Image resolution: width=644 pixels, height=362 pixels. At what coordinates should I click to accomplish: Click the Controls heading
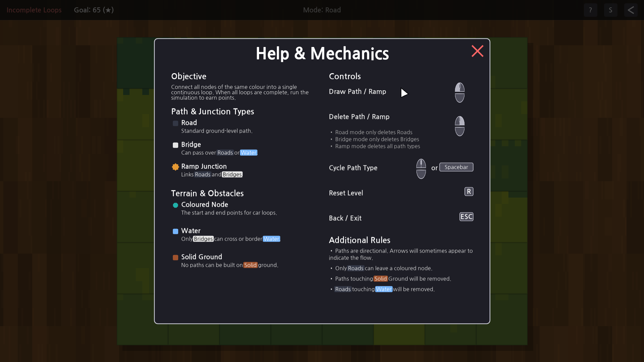pyautogui.click(x=345, y=76)
